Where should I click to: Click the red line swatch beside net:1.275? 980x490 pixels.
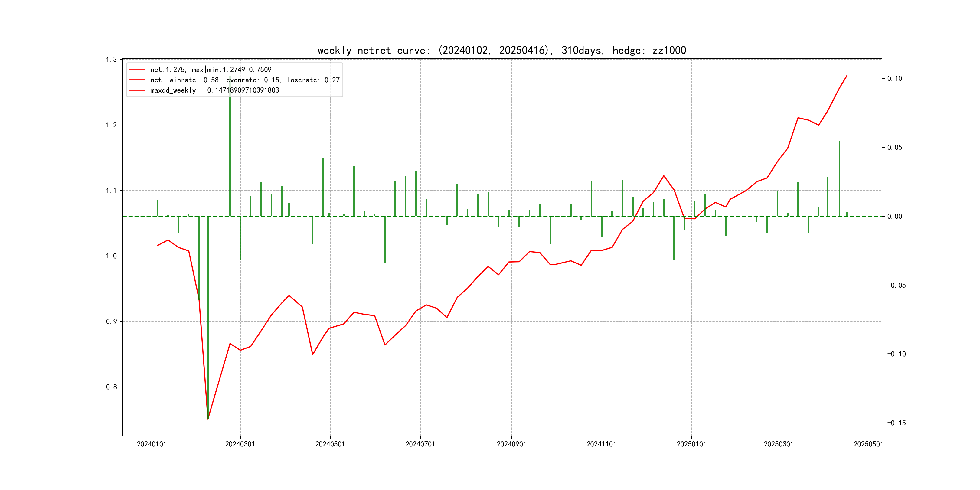(x=137, y=70)
